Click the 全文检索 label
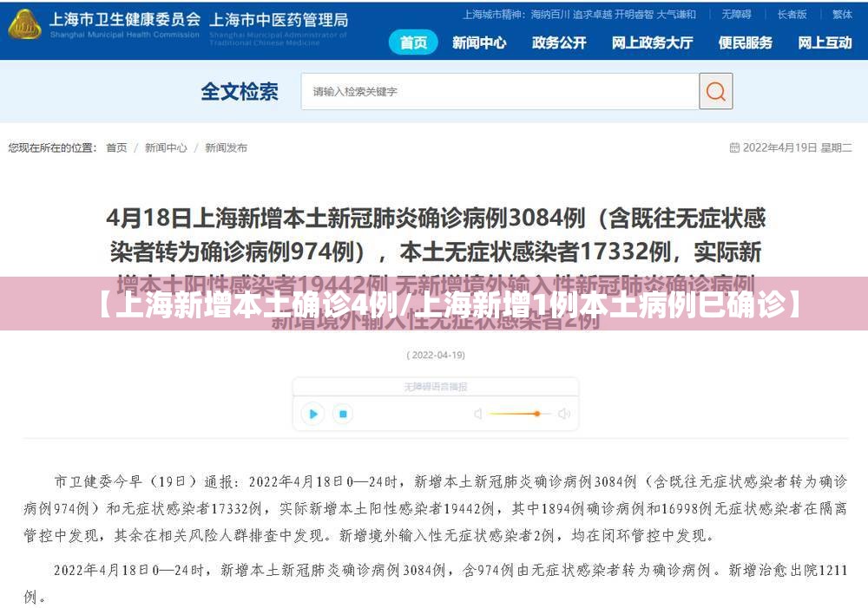The height and width of the screenshot is (608, 868). pos(240,92)
